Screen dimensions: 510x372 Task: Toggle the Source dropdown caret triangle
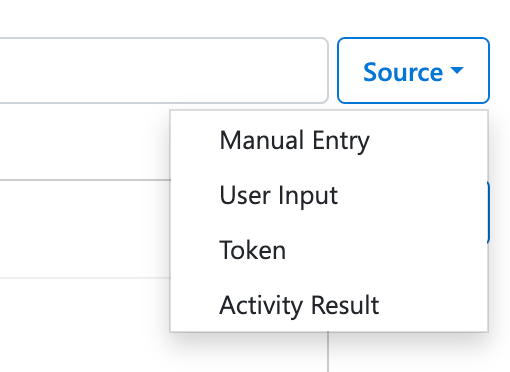click(x=457, y=70)
